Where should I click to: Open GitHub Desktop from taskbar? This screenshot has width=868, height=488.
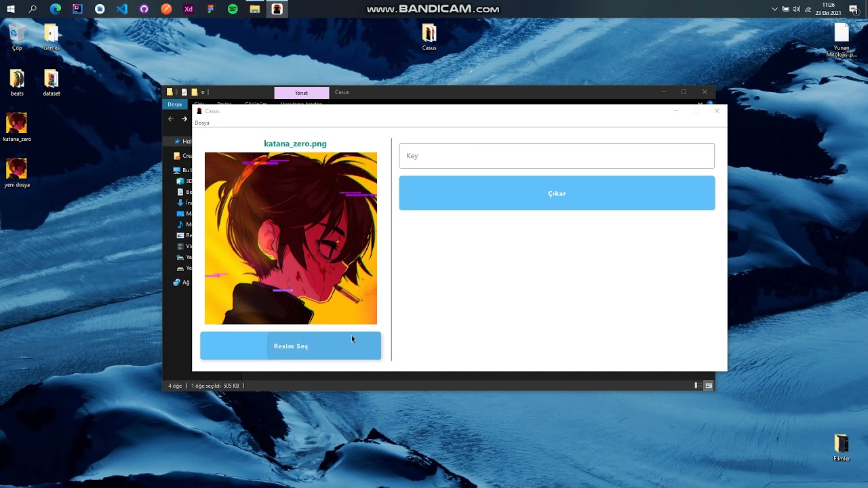pyautogui.click(x=144, y=9)
